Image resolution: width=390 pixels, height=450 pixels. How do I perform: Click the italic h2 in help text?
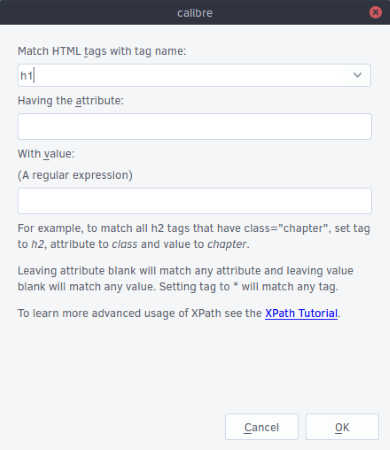(x=37, y=244)
